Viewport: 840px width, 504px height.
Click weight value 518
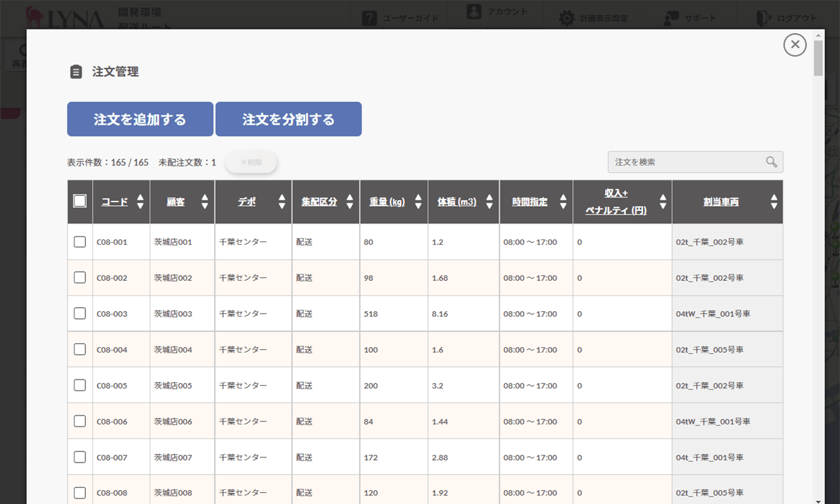[x=371, y=314]
